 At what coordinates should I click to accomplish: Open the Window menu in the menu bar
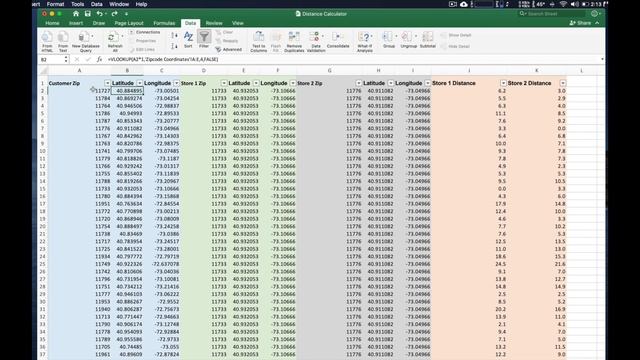[x=119, y=4]
